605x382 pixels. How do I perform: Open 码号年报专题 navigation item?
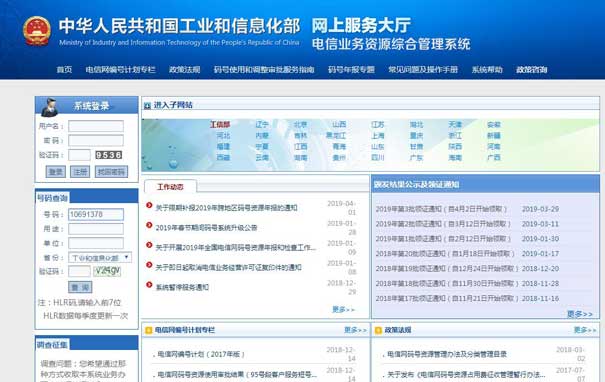tap(351, 70)
